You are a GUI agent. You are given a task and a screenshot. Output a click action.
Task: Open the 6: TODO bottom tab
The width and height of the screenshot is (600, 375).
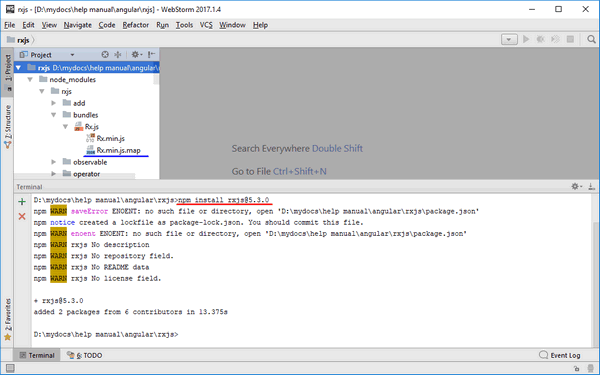tap(85, 355)
